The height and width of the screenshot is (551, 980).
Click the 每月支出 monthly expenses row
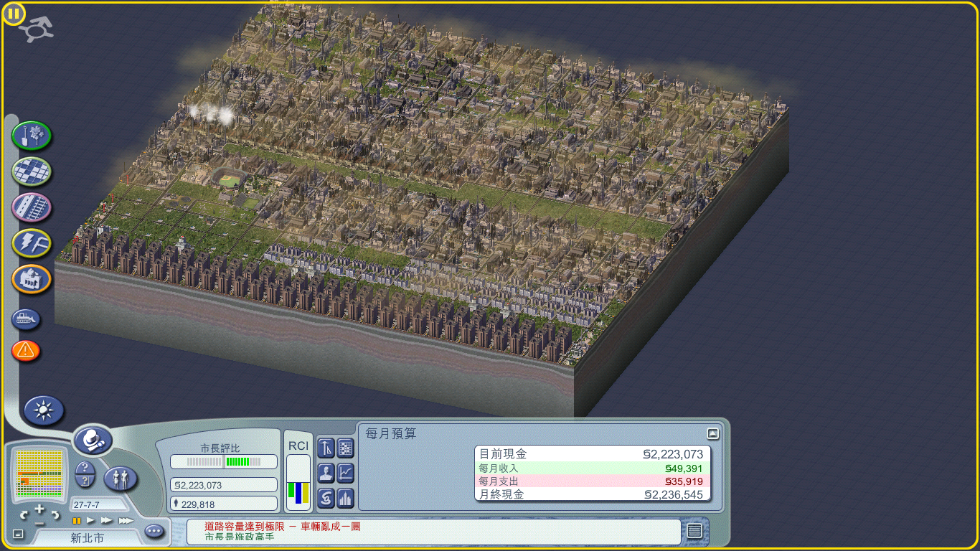[x=593, y=481]
